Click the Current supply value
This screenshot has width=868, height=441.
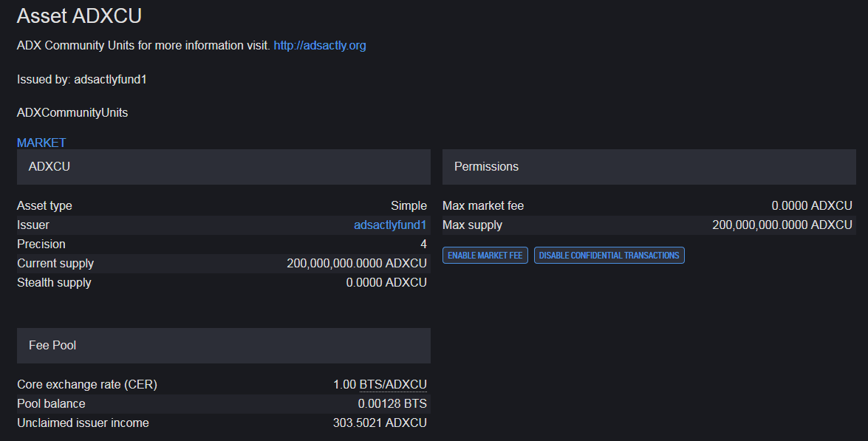(x=357, y=264)
